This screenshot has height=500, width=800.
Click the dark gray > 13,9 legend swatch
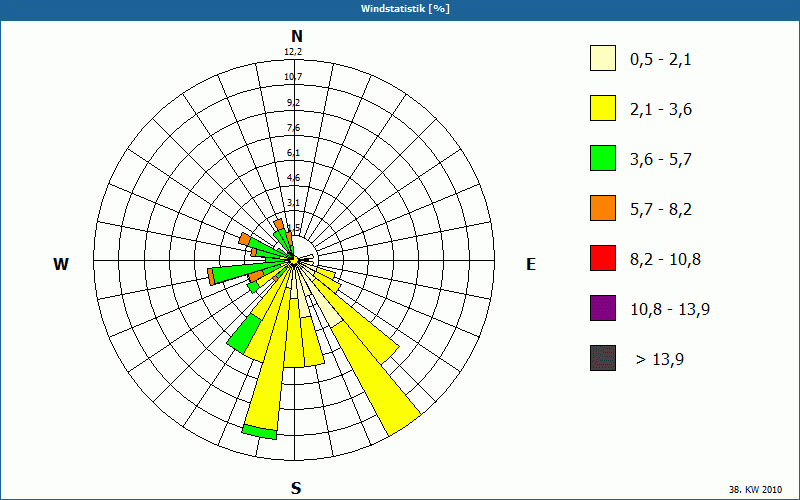point(603,358)
